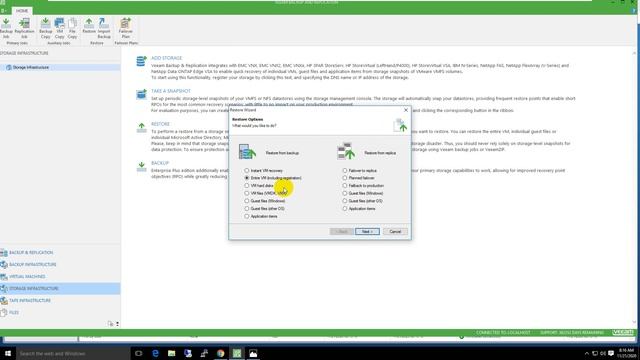The height and width of the screenshot is (360, 640).
Task: Select replica Guest files (other OS) radio button
Action: click(345, 201)
